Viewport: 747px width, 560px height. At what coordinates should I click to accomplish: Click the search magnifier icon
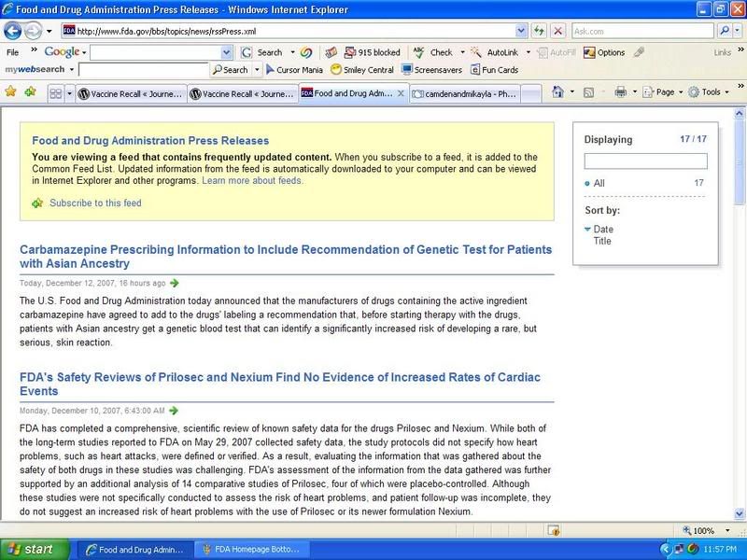(725, 31)
